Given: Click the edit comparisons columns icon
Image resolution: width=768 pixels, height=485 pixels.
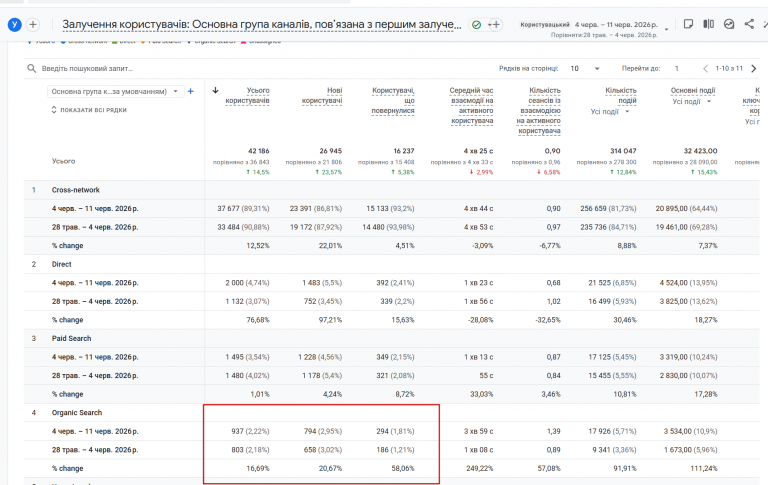Looking at the screenshot, I should tap(708, 24).
